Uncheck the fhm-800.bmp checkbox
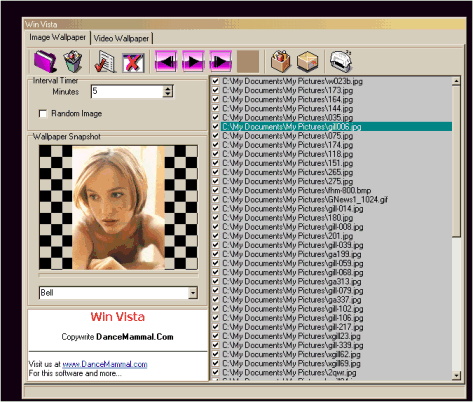The width and height of the screenshot is (473, 402). 215,190
